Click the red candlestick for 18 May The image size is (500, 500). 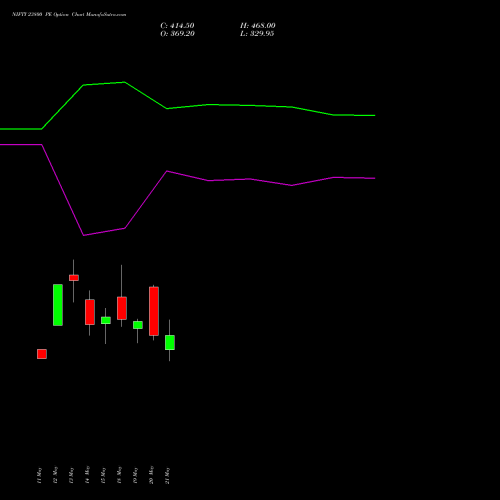click(x=122, y=308)
